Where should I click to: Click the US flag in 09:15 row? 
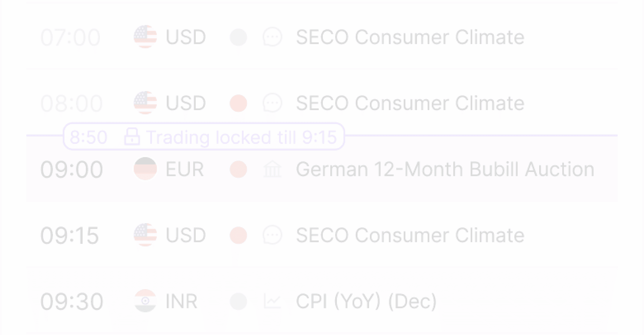click(145, 235)
